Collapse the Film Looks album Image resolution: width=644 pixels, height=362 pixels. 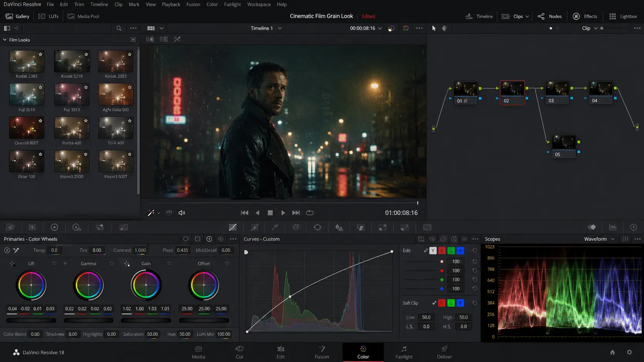coord(5,40)
